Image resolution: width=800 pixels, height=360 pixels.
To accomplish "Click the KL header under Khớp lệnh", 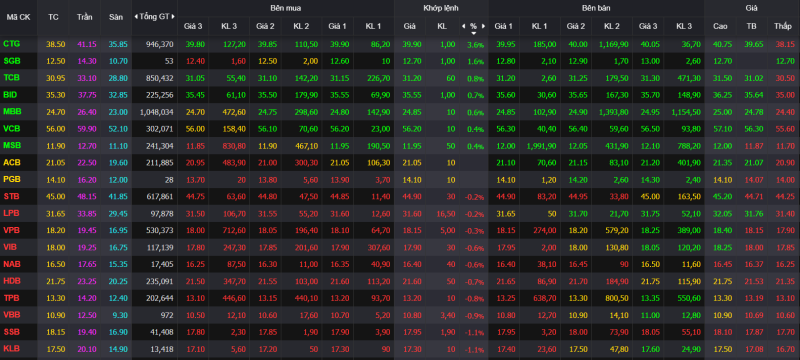I will click(442, 26).
